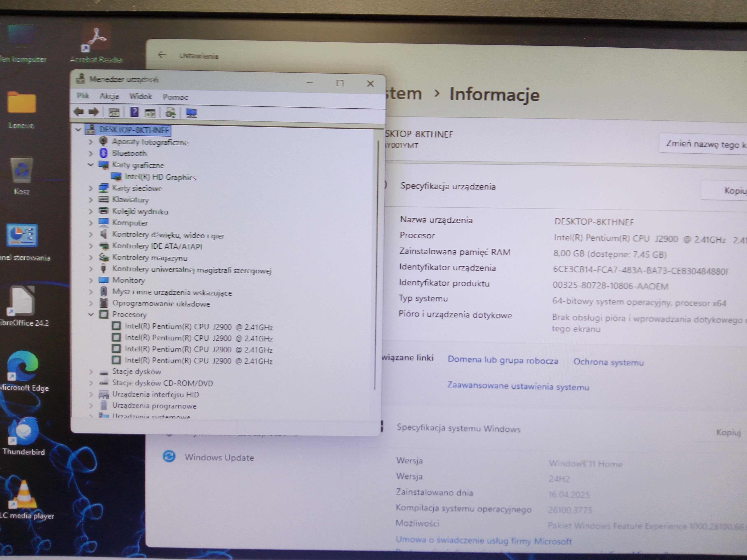Viewport: 747px width, 560px height.
Task: Click the device ID value 6CE3CB14-FCA7-483A
Action: [x=641, y=271]
